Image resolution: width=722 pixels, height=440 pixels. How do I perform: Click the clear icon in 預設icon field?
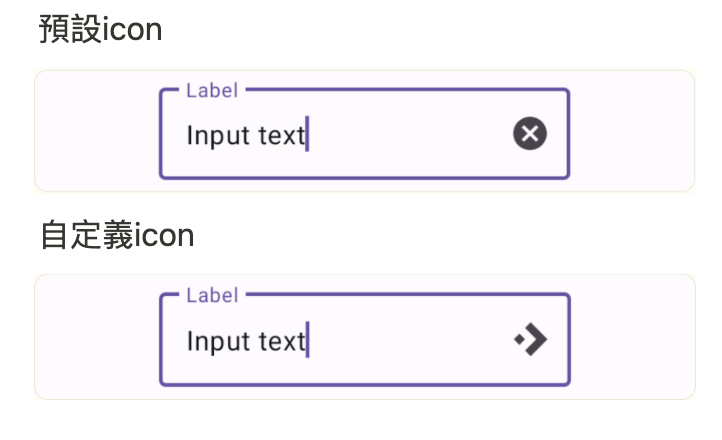530,134
